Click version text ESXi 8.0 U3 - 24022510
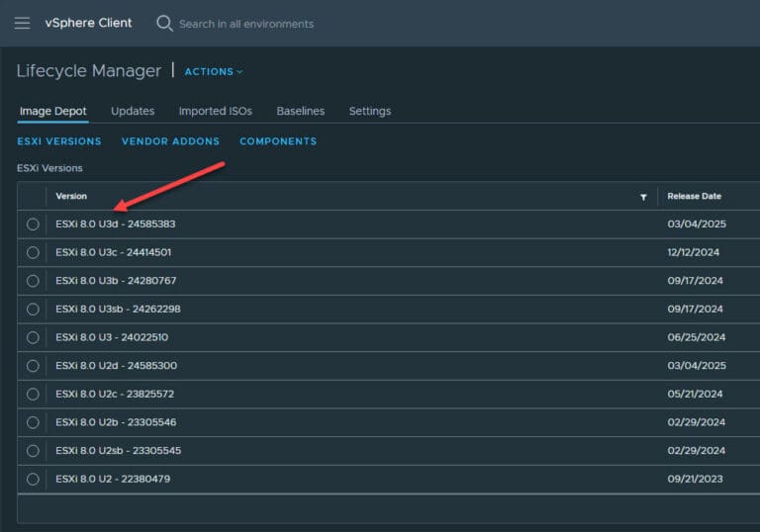This screenshot has width=760, height=532. pyautogui.click(x=112, y=337)
